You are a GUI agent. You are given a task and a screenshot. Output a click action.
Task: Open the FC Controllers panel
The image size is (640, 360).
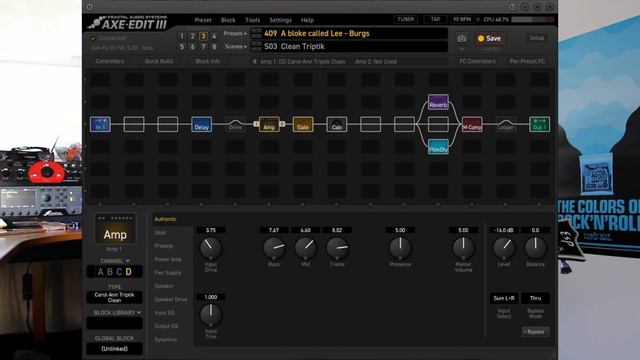point(477,61)
